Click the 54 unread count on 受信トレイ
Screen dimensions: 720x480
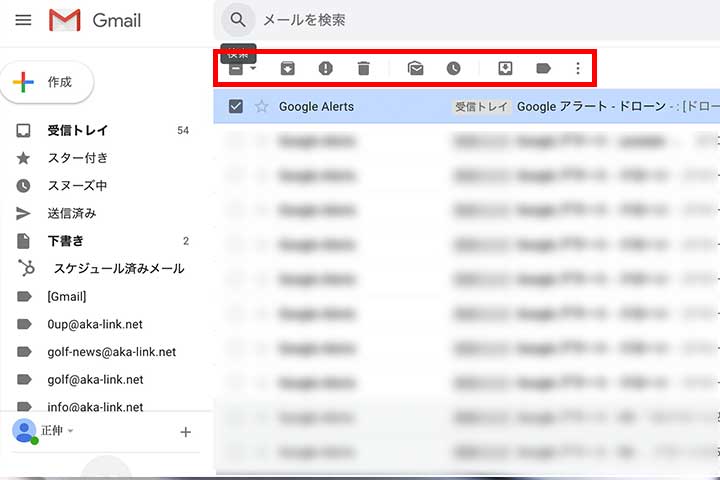[x=183, y=130]
